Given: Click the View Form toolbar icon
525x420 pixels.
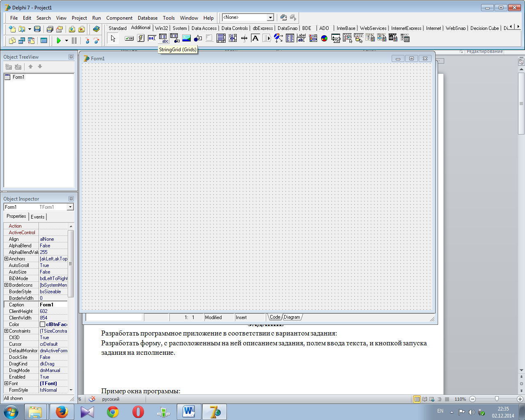Looking at the screenshot, I should pyautogui.click(x=22, y=41).
